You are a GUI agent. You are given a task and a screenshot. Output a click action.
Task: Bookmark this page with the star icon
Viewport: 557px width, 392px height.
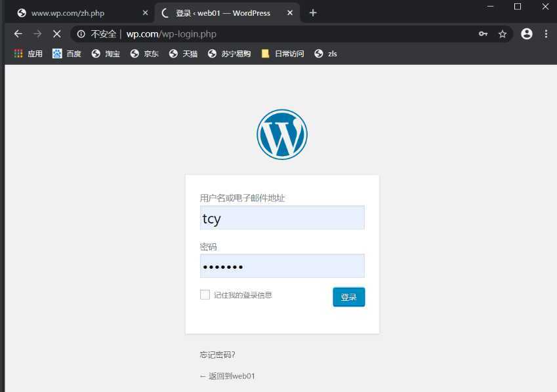(503, 34)
